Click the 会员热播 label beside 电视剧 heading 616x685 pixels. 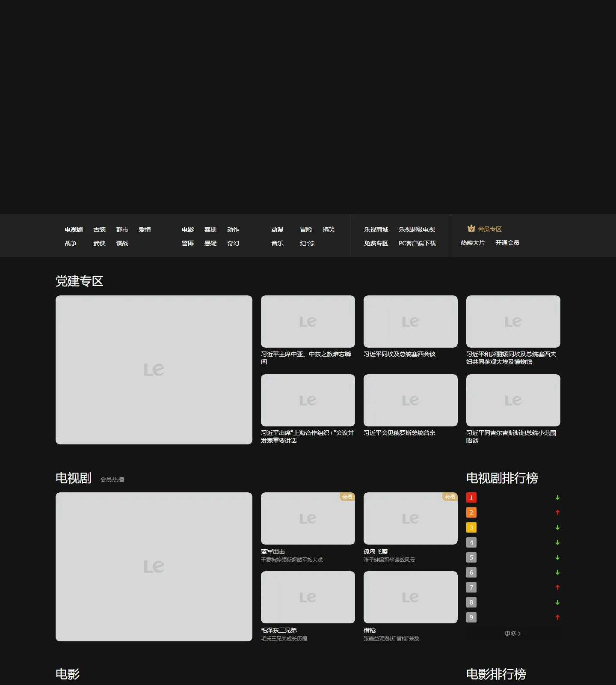pyautogui.click(x=112, y=479)
